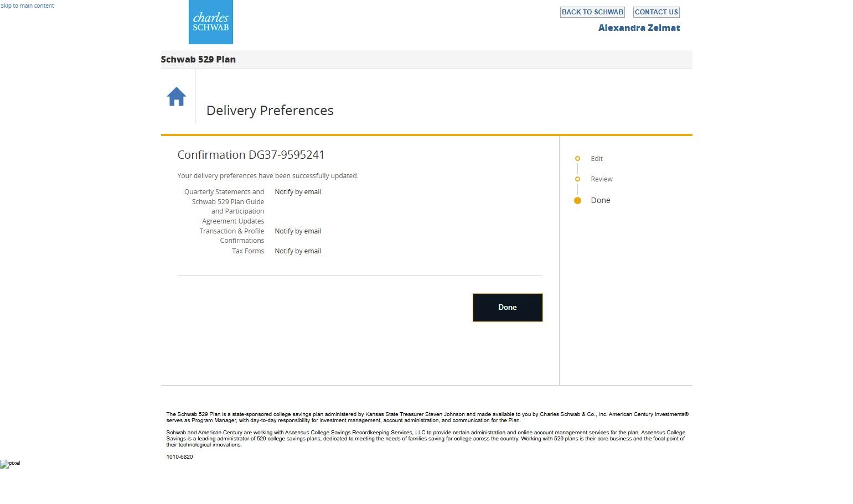Image resolution: width=853 pixels, height=504 pixels.
Task: Click the Delivery Preferences page heading
Action: pyautogui.click(x=270, y=111)
